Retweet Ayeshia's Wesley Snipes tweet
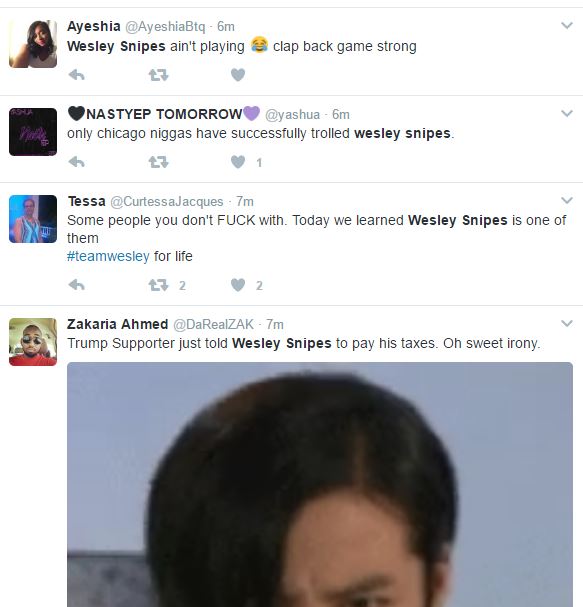The height and width of the screenshot is (607, 583). point(158,74)
